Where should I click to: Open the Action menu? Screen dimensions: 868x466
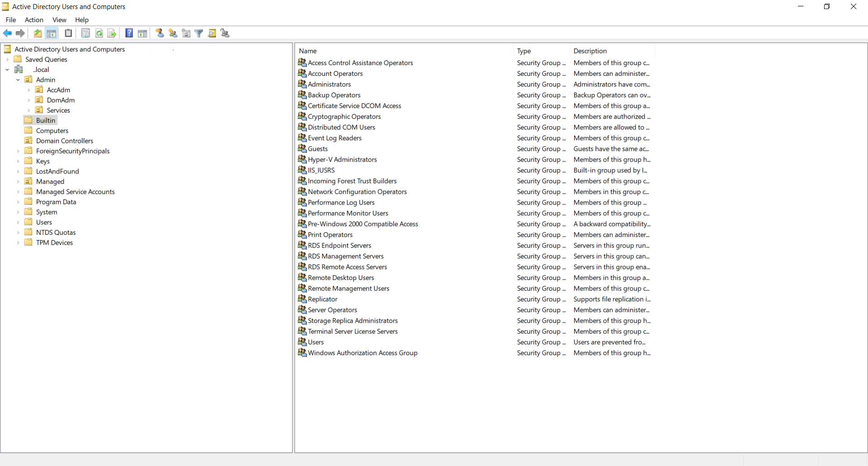click(x=34, y=20)
